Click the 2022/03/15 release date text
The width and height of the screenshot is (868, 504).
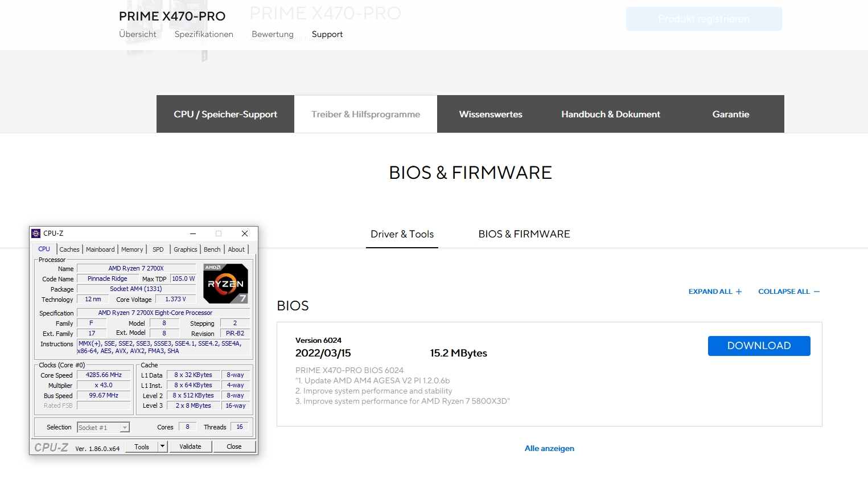[x=323, y=353]
